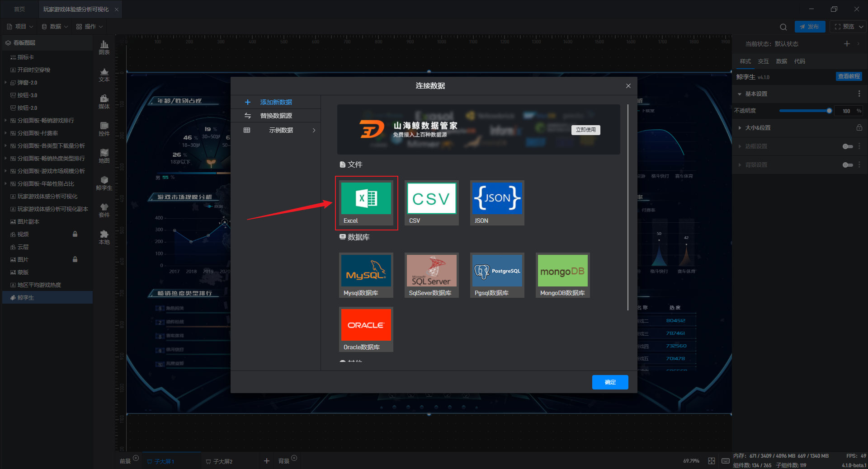Open the 操作 dropdown menu

pos(90,27)
